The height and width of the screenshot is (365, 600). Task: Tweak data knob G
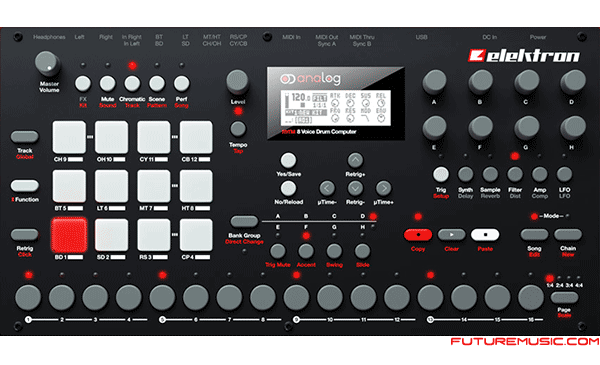point(527,127)
